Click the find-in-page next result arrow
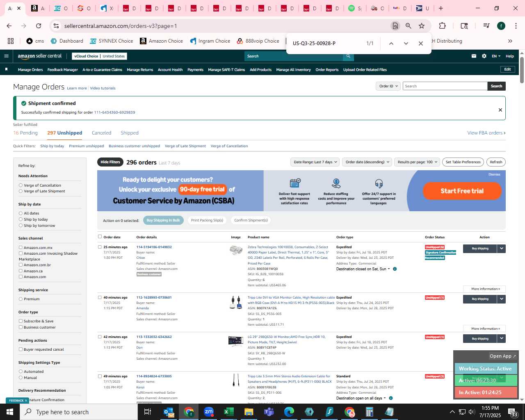The width and height of the screenshot is (525, 420). 406,43
